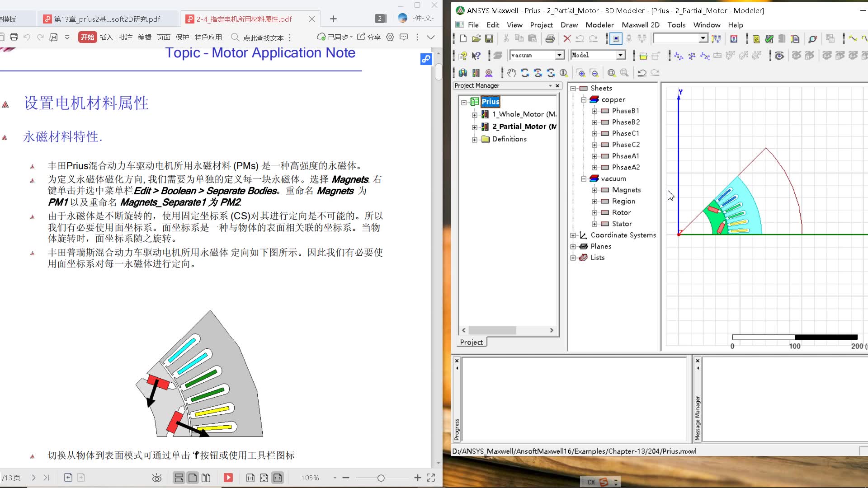Open the 插入 ribbon tab
The image size is (868, 488).
point(106,37)
